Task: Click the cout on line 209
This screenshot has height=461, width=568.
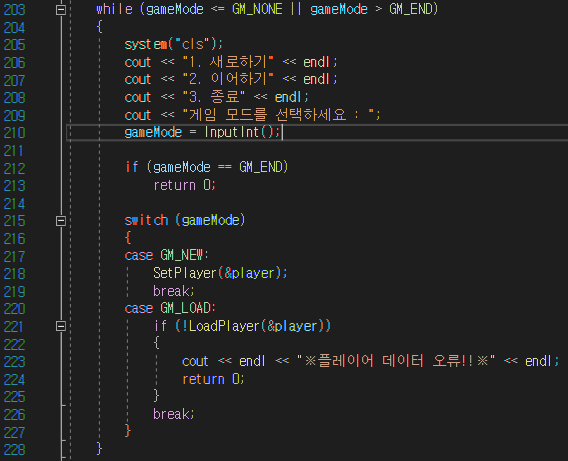Action: [x=137, y=115]
